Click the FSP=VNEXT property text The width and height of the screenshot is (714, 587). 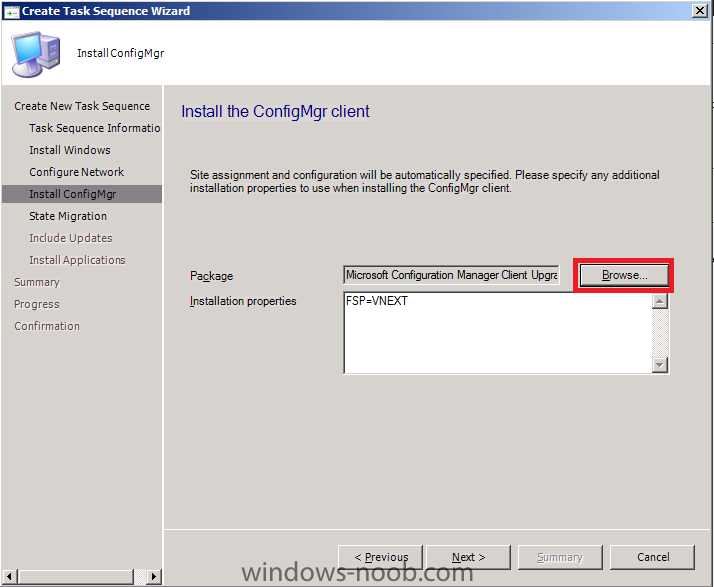click(377, 301)
